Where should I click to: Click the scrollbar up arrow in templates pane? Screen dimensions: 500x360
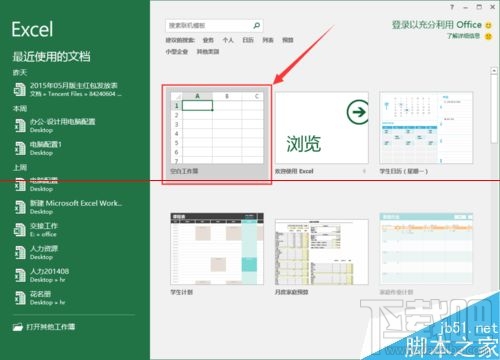click(494, 71)
